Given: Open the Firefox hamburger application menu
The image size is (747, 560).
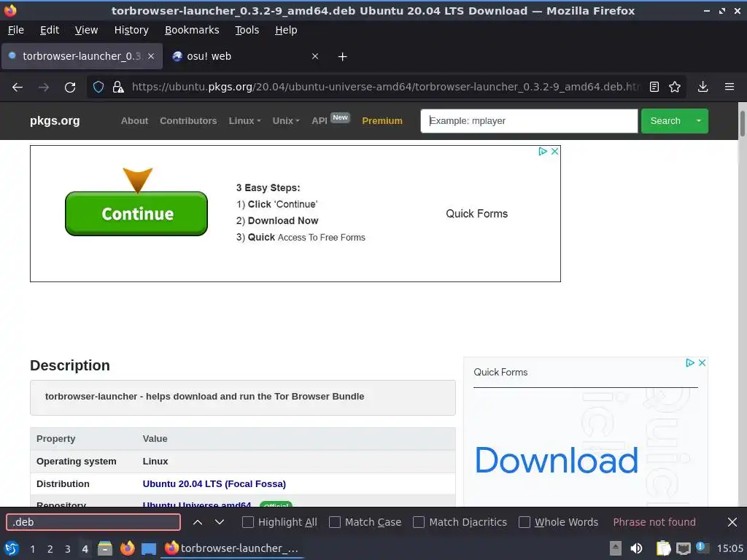Looking at the screenshot, I should coord(729,87).
